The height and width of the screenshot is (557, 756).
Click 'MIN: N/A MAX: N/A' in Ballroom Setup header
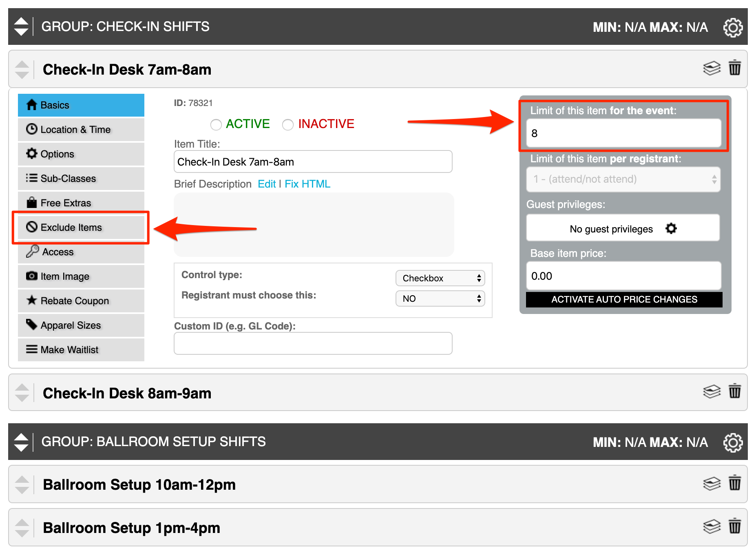650,442
